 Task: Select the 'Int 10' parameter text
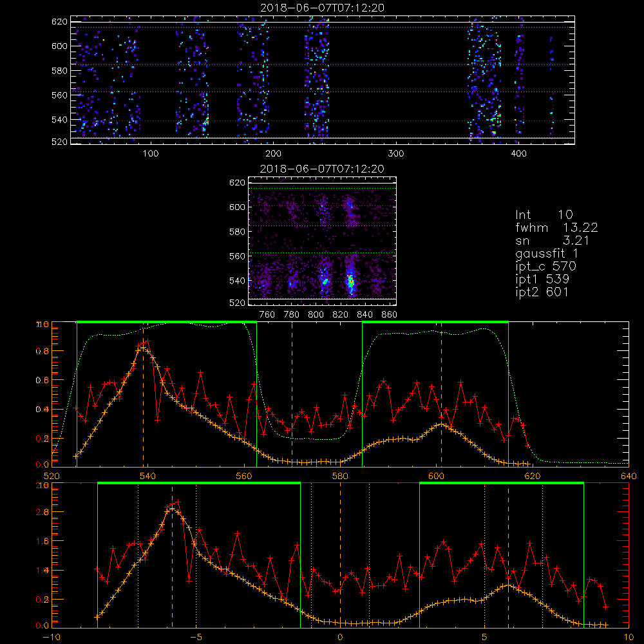click(x=544, y=214)
